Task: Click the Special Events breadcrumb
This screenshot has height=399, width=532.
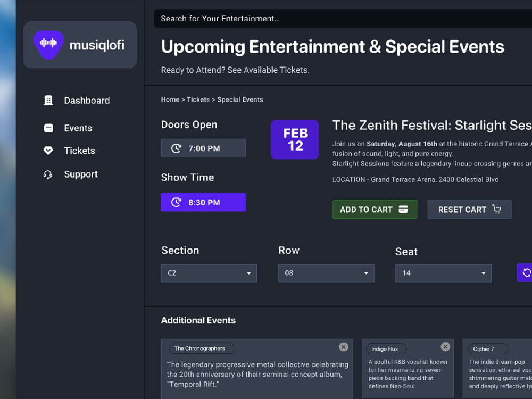Action: click(240, 100)
